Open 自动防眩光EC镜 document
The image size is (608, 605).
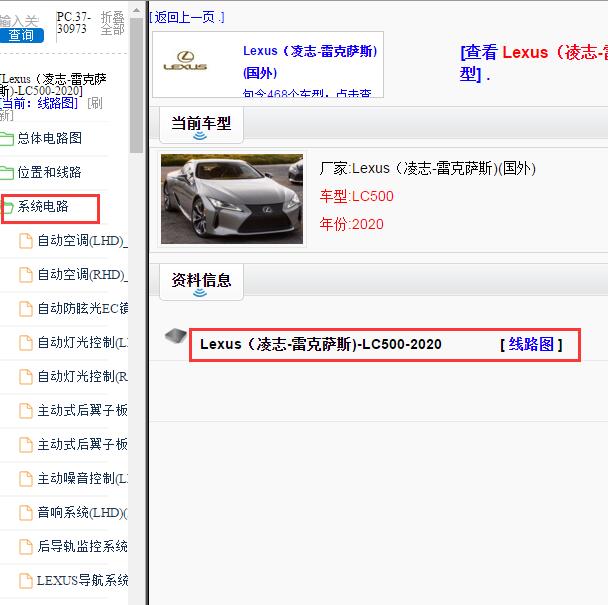(83, 309)
